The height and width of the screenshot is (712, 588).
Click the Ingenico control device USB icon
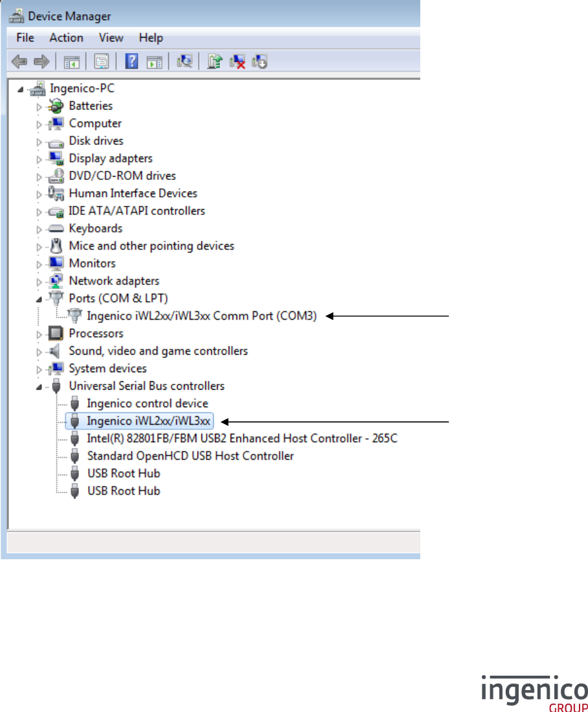pos(75,404)
